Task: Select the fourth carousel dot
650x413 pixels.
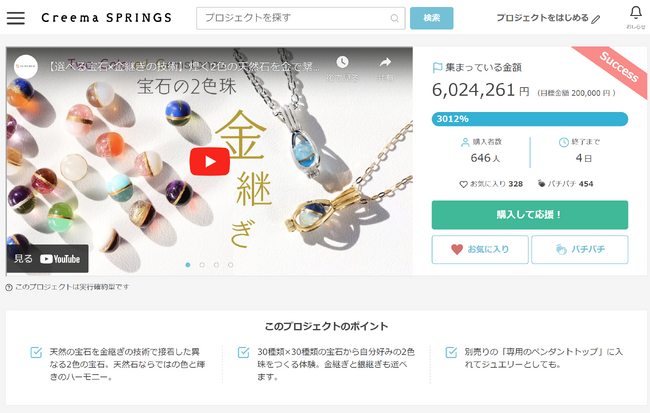Action: [230, 265]
